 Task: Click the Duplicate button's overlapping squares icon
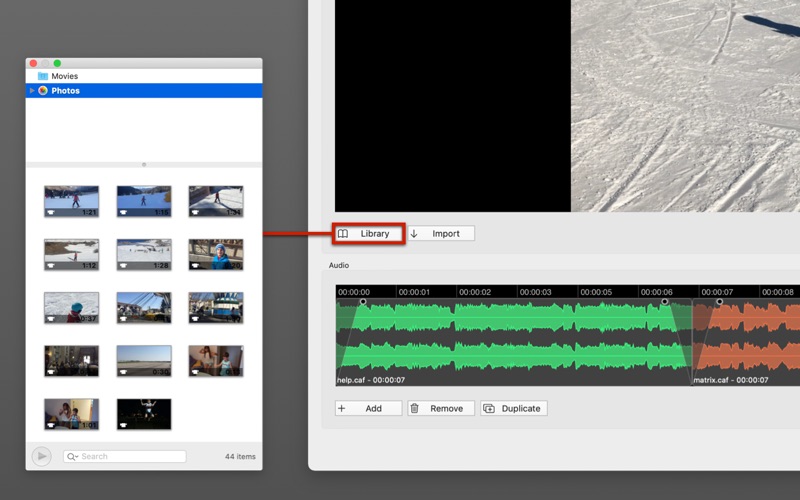[x=489, y=409]
